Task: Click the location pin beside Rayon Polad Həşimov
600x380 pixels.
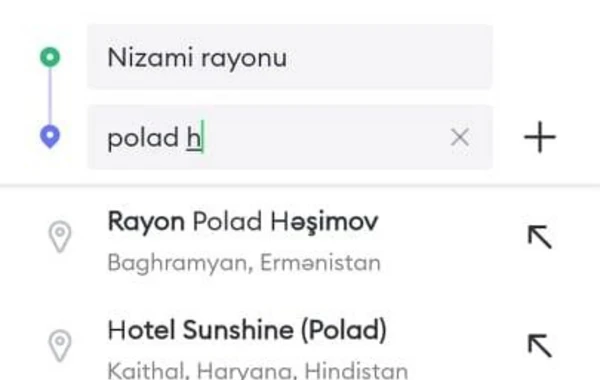Action: point(60,236)
